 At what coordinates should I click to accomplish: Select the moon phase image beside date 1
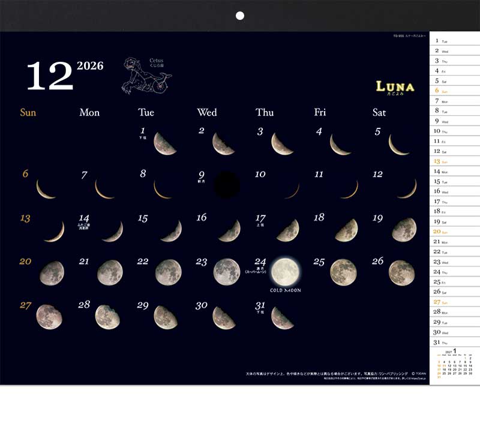(164, 143)
